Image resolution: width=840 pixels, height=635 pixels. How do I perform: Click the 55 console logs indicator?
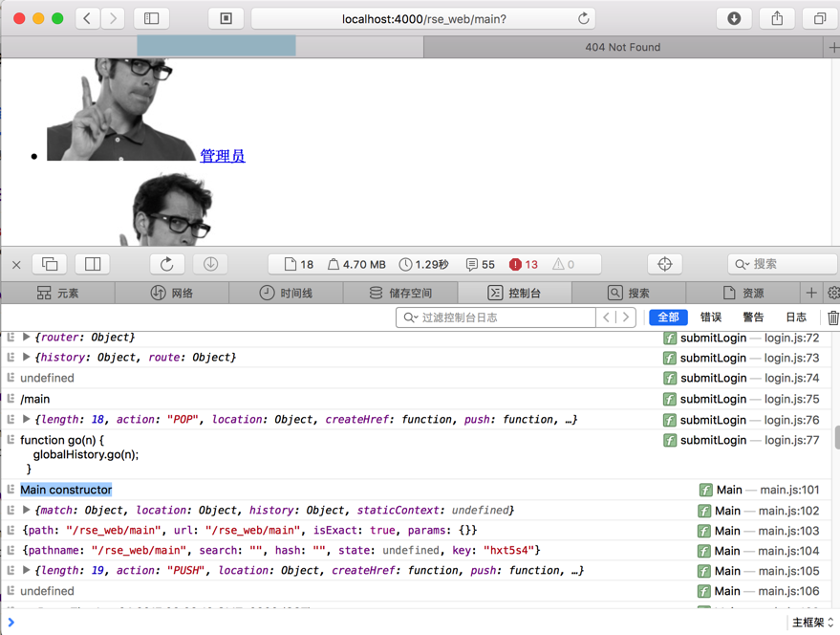481,264
